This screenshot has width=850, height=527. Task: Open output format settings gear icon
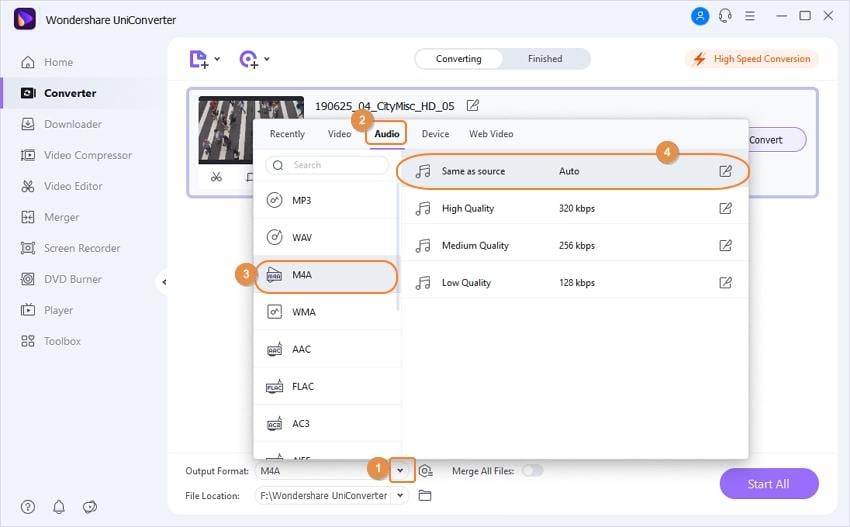pyautogui.click(x=426, y=471)
